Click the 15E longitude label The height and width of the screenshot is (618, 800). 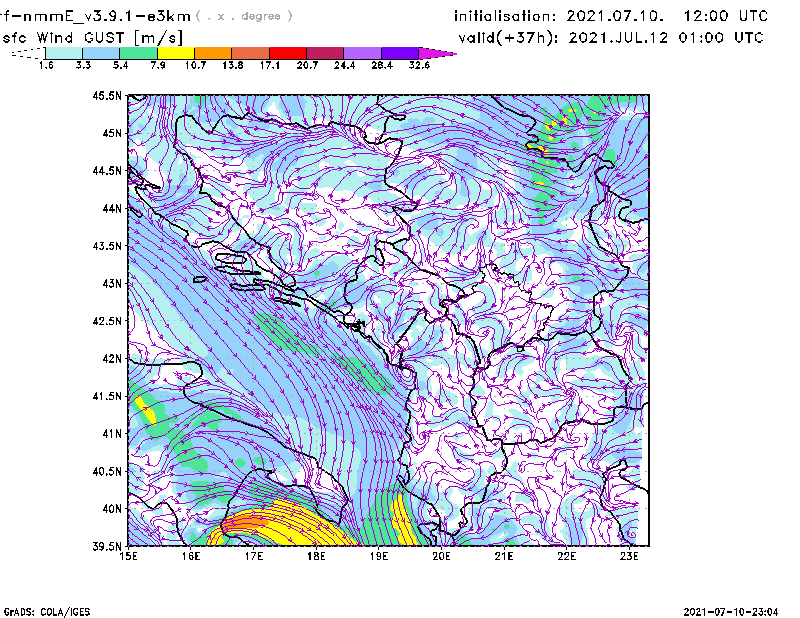128,556
